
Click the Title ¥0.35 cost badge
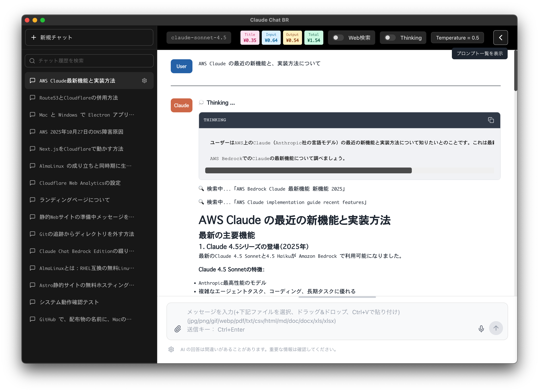click(x=250, y=38)
